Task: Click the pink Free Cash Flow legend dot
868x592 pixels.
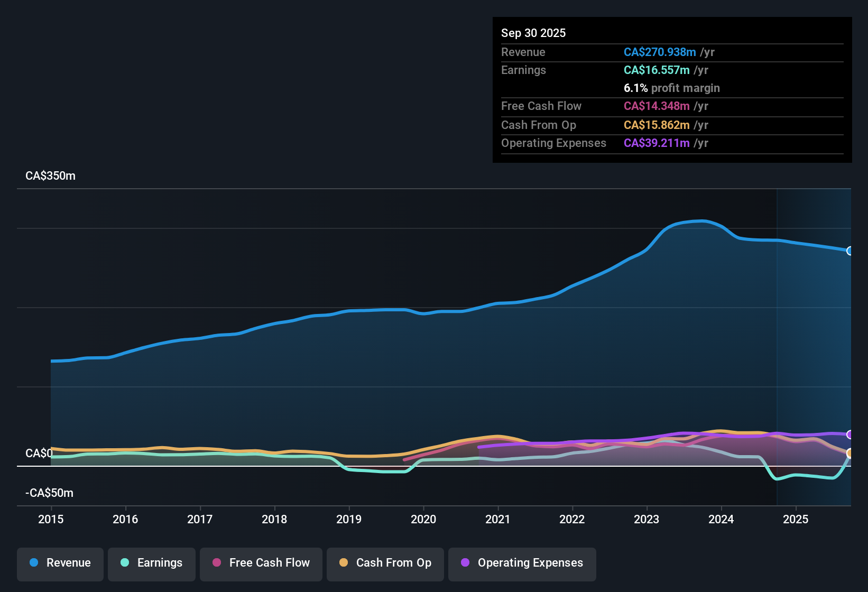Action: (x=216, y=563)
